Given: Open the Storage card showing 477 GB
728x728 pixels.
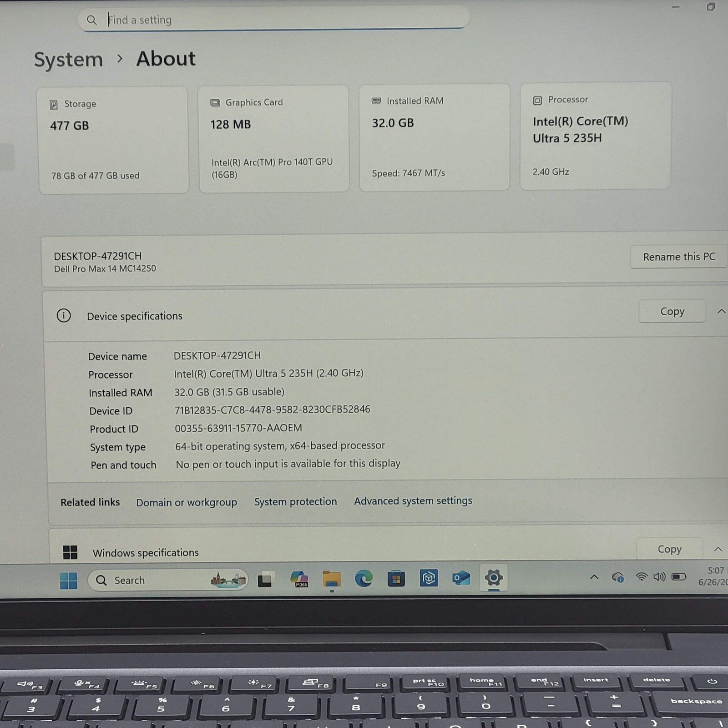Looking at the screenshot, I should [x=113, y=140].
